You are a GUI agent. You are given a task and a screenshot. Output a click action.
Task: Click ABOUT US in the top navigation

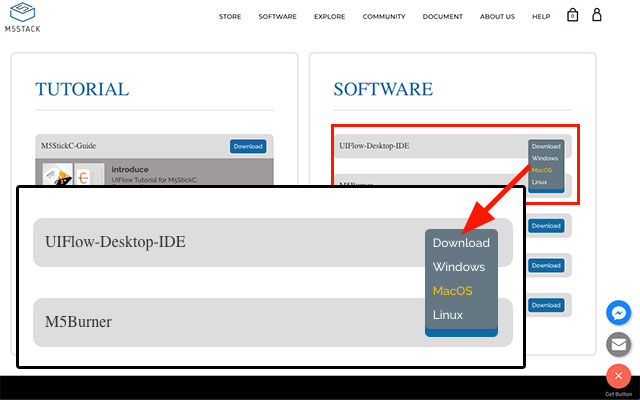[497, 17]
